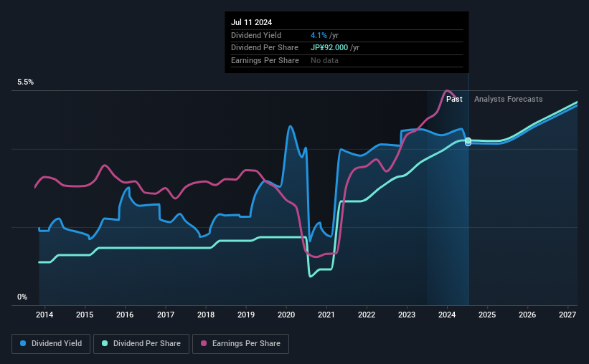Click the 0% y-axis label
Screen dimensions: 589x364
[22, 297]
